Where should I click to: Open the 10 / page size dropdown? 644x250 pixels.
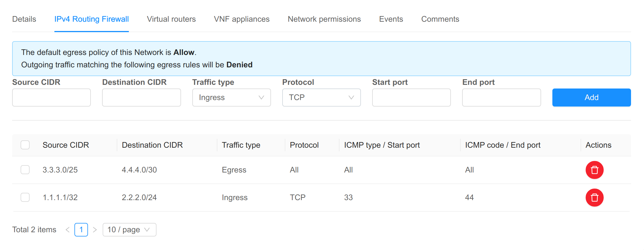point(129,230)
